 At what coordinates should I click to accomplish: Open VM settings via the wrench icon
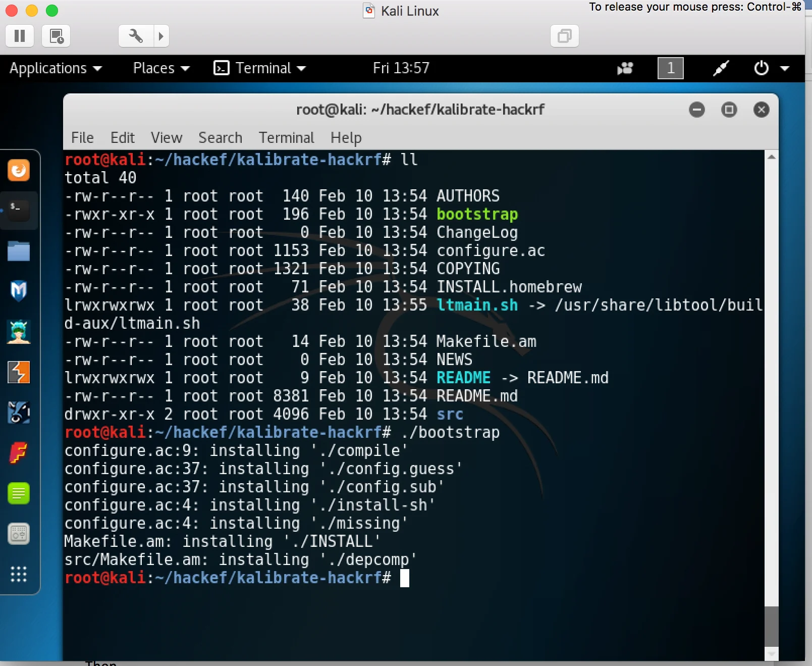[134, 36]
